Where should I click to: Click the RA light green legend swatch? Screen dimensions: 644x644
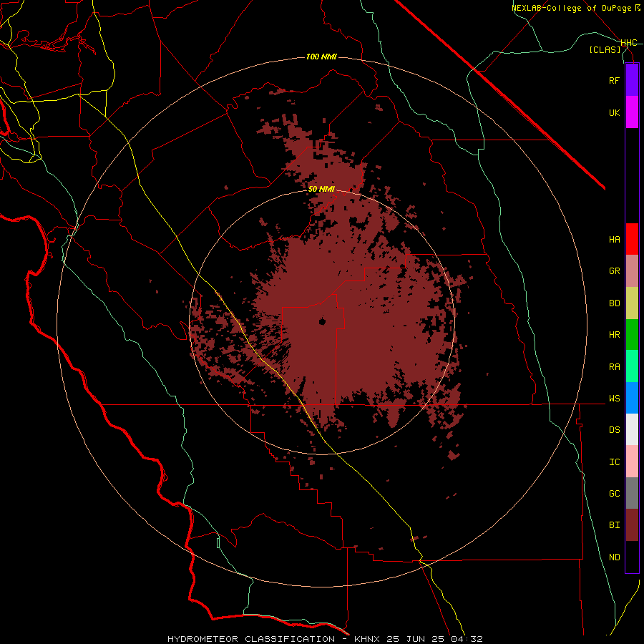(x=632, y=366)
